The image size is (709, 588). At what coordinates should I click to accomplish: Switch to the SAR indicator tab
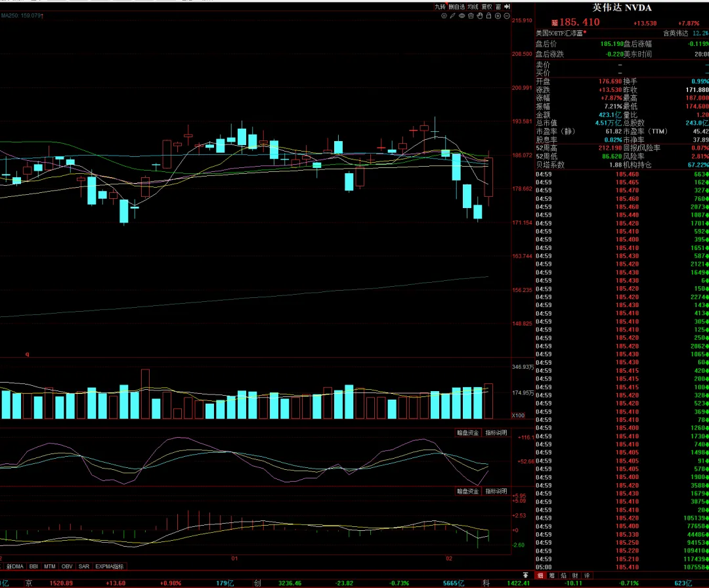coord(84,566)
